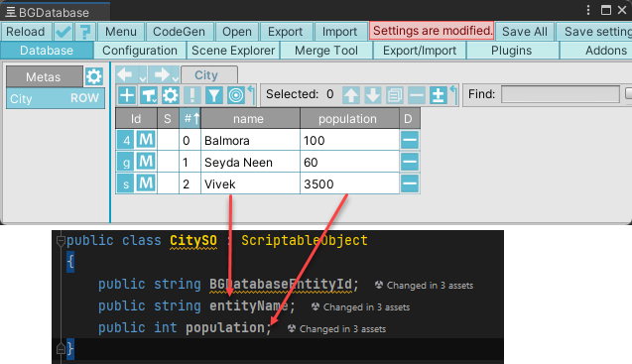Click the M button in Balmora row
632x364 pixels.
tap(146, 140)
